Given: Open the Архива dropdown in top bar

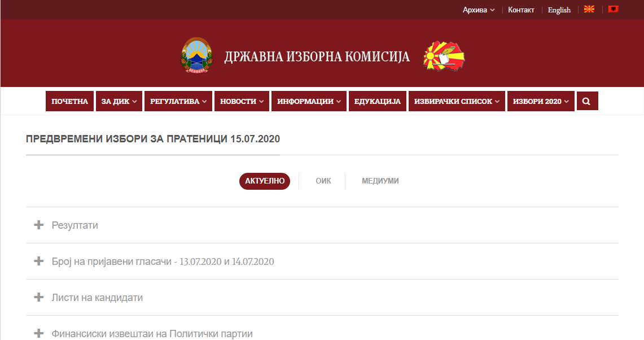Looking at the screenshot, I should pos(478,10).
